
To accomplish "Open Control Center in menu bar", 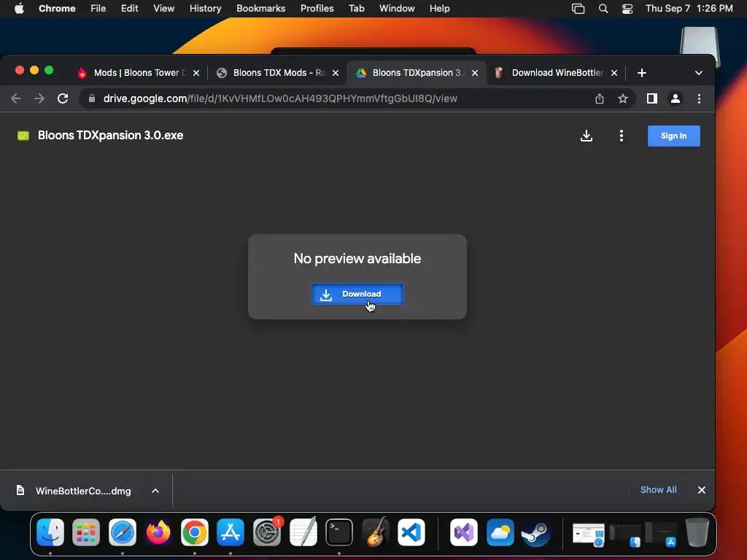I will [627, 9].
